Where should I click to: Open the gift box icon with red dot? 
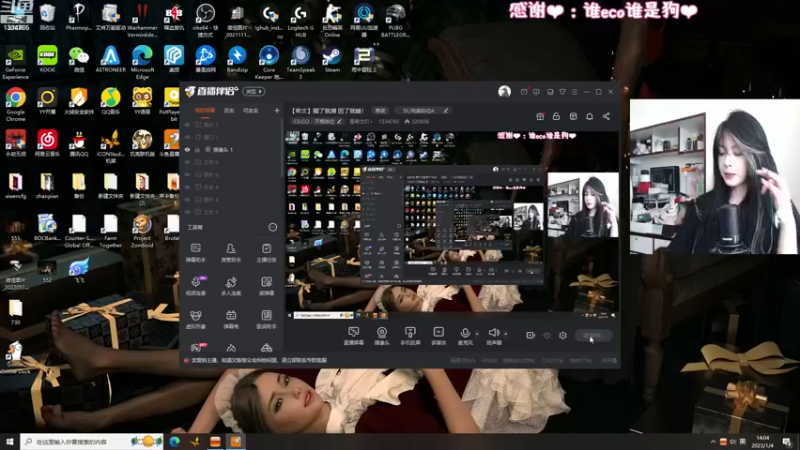tap(540, 116)
